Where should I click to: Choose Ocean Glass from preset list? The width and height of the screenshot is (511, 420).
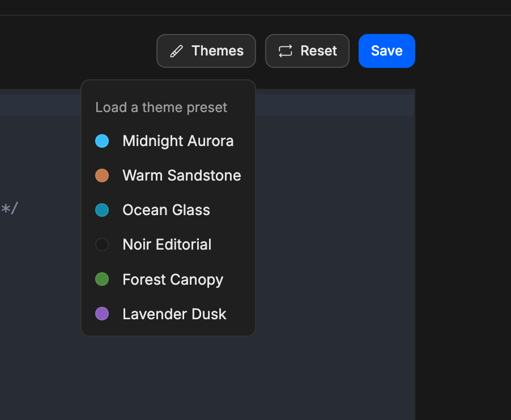[168, 210]
